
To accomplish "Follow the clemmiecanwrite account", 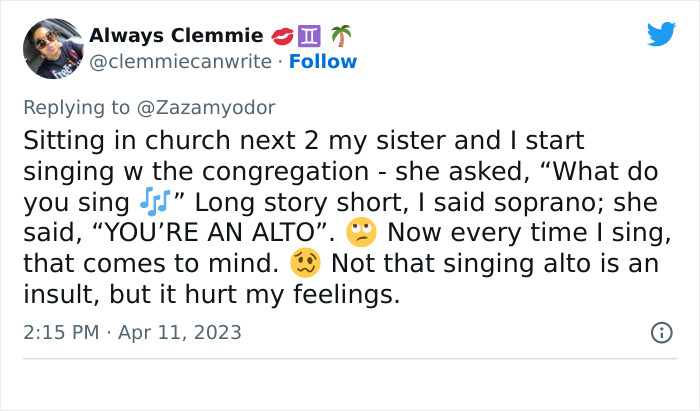I will point(321,62).
